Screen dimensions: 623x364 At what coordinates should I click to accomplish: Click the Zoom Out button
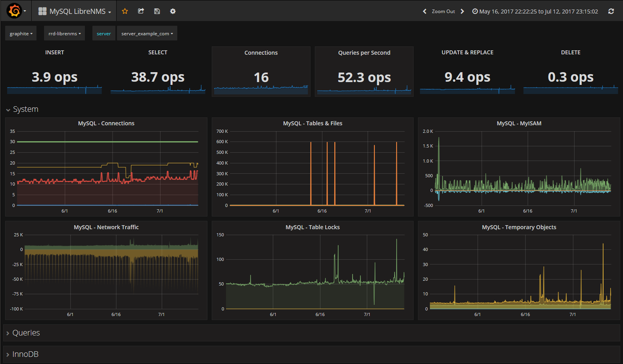[443, 11]
